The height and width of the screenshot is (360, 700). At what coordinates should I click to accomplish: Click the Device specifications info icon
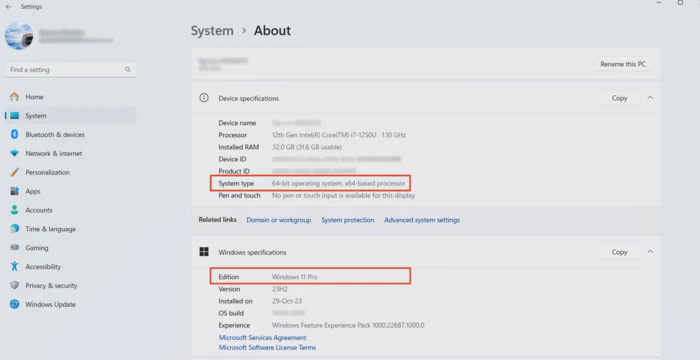click(204, 98)
